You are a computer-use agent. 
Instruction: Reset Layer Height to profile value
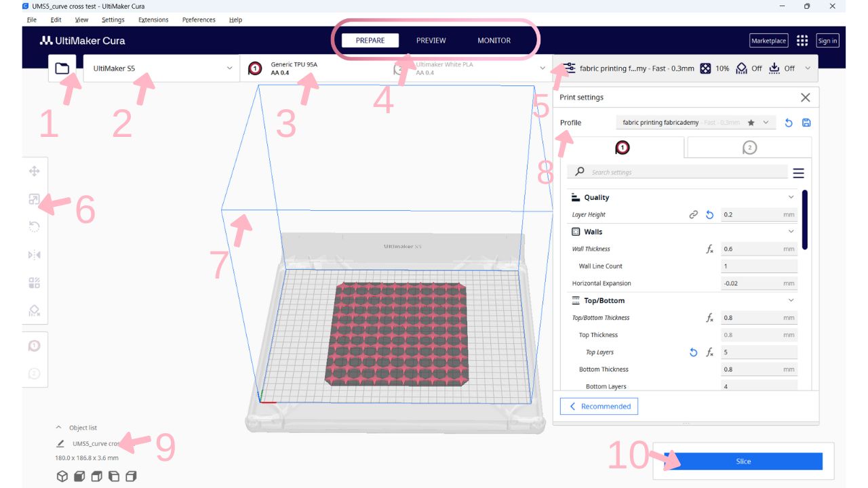[709, 215]
